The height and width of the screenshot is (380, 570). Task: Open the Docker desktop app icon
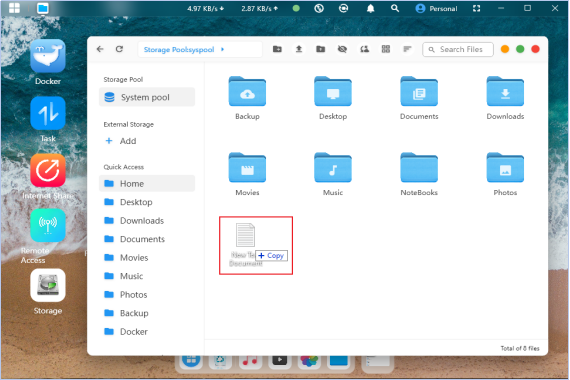(48, 56)
